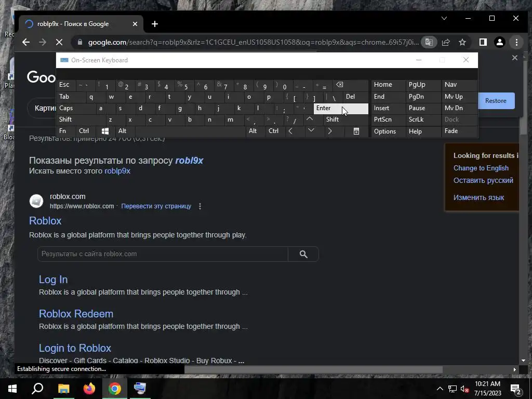
Task: Toggle left Ctrl key on keyboard
Action: tap(86, 131)
